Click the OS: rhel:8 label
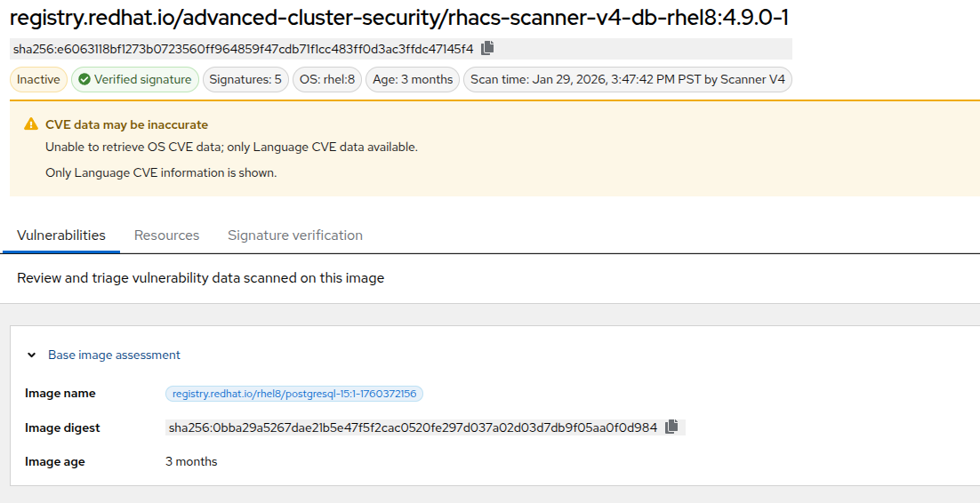 point(327,80)
